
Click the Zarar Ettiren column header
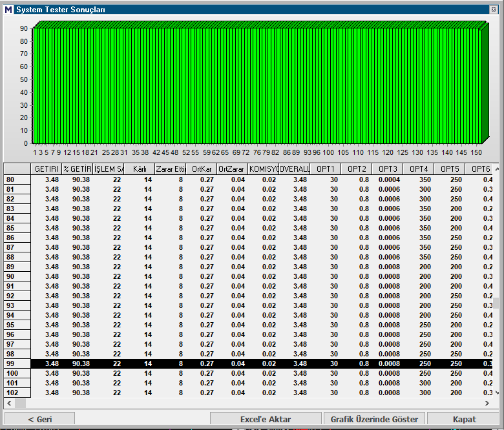tap(171, 169)
